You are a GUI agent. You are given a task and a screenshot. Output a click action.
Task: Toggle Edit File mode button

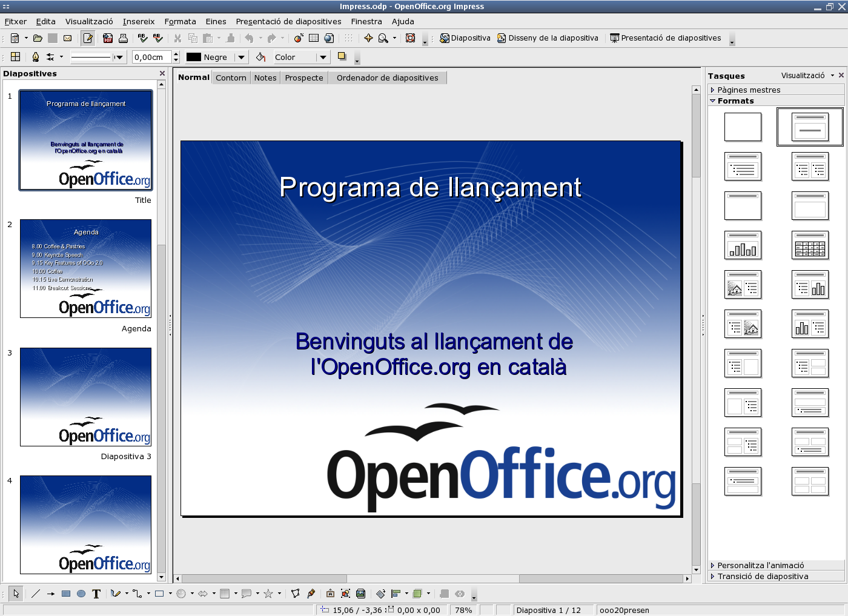point(88,38)
